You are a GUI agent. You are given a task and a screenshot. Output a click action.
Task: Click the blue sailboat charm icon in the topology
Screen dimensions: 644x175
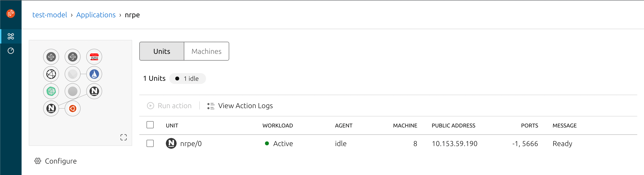click(94, 74)
